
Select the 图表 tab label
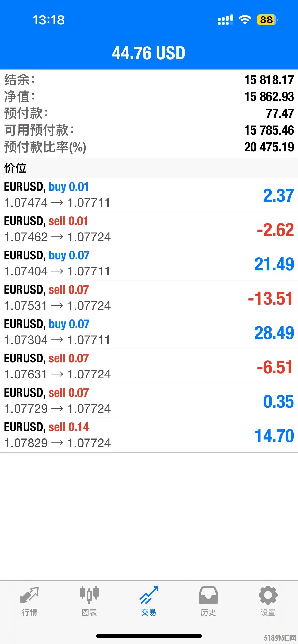coord(89,612)
